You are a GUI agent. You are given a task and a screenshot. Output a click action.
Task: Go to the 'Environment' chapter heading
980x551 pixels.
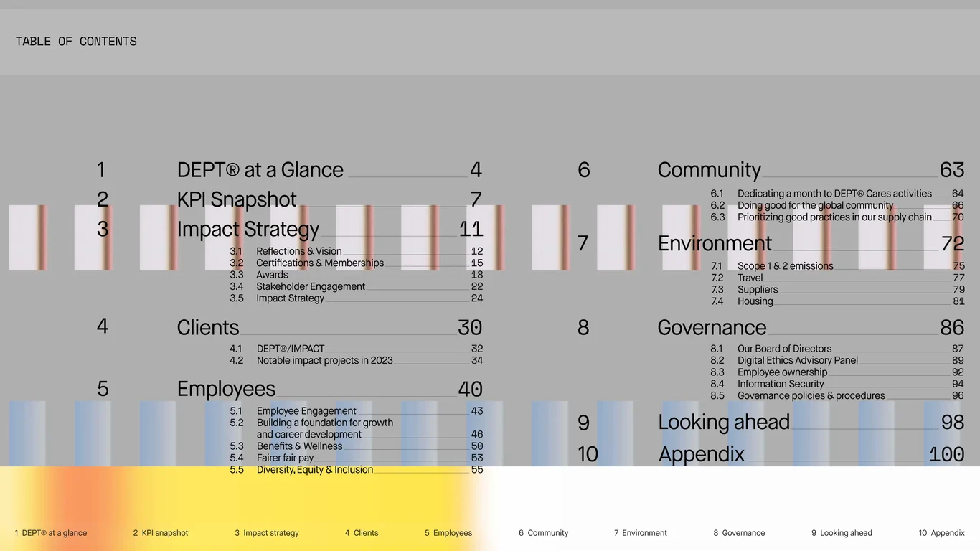click(x=715, y=243)
